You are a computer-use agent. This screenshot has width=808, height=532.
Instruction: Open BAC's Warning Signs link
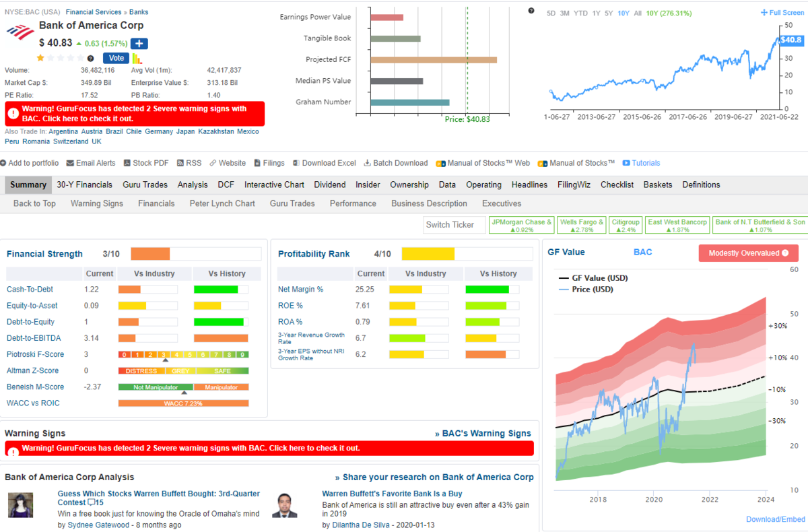[483, 434]
